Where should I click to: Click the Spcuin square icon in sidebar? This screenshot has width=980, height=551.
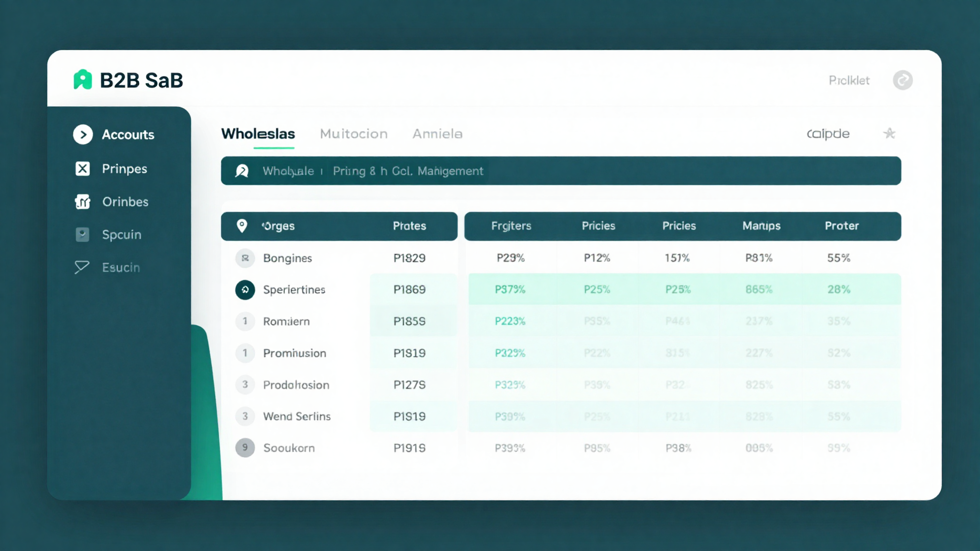82,234
